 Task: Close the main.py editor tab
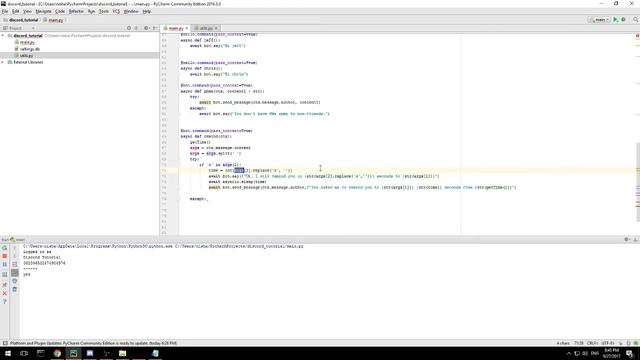coord(187,28)
